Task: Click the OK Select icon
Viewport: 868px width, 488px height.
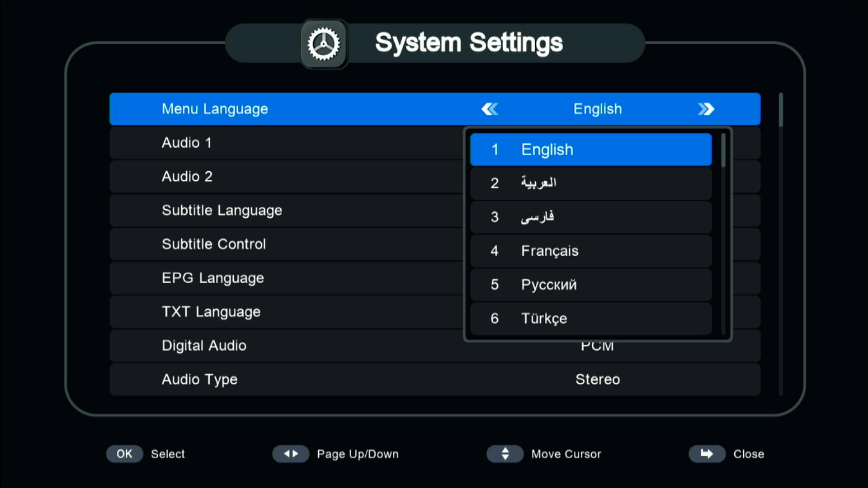Action: point(124,454)
